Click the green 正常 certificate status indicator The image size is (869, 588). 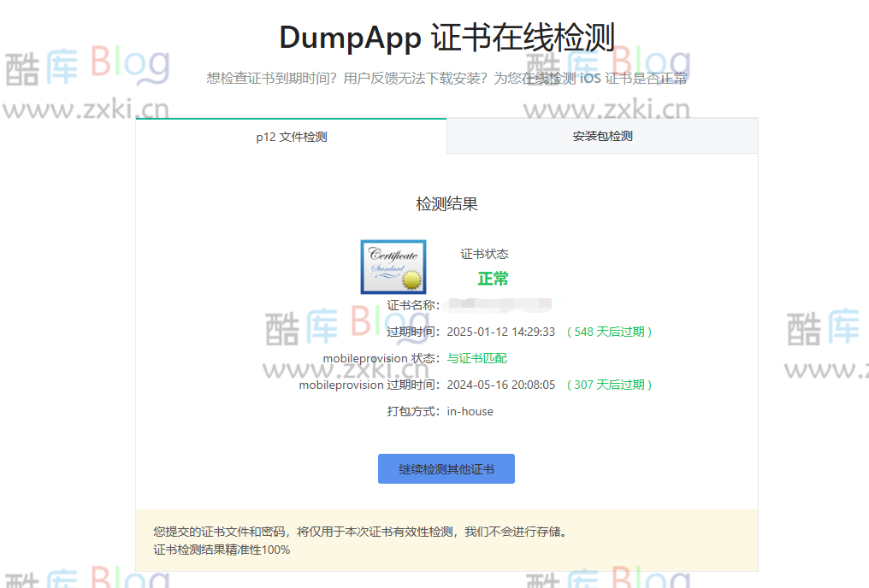[x=492, y=279]
